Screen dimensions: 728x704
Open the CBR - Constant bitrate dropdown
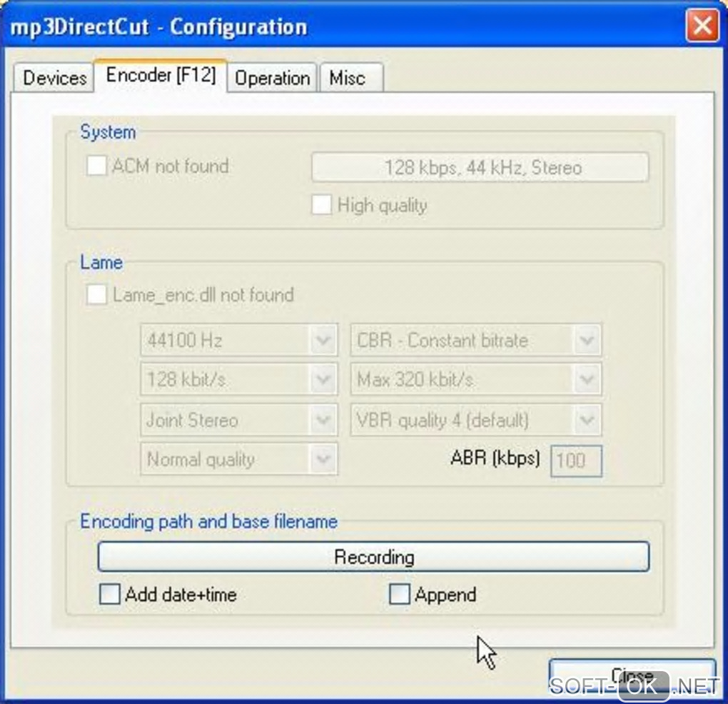pyautogui.click(x=476, y=340)
